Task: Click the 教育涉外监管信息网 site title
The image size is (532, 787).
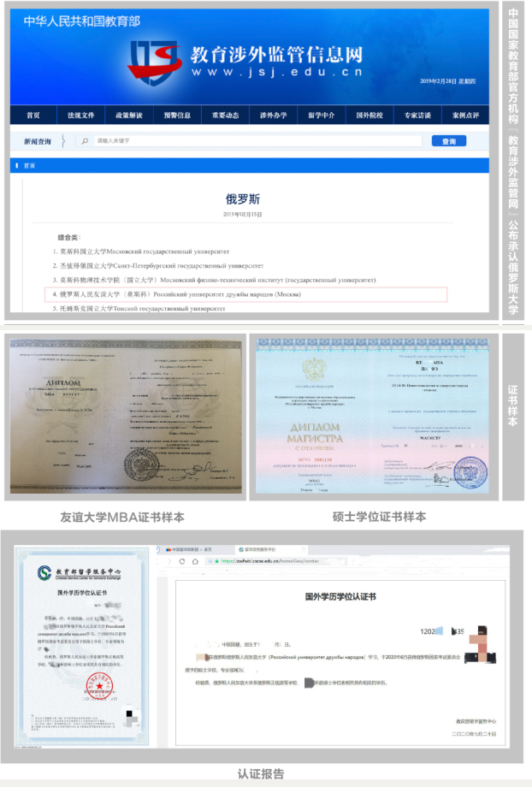Action: (276, 55)
